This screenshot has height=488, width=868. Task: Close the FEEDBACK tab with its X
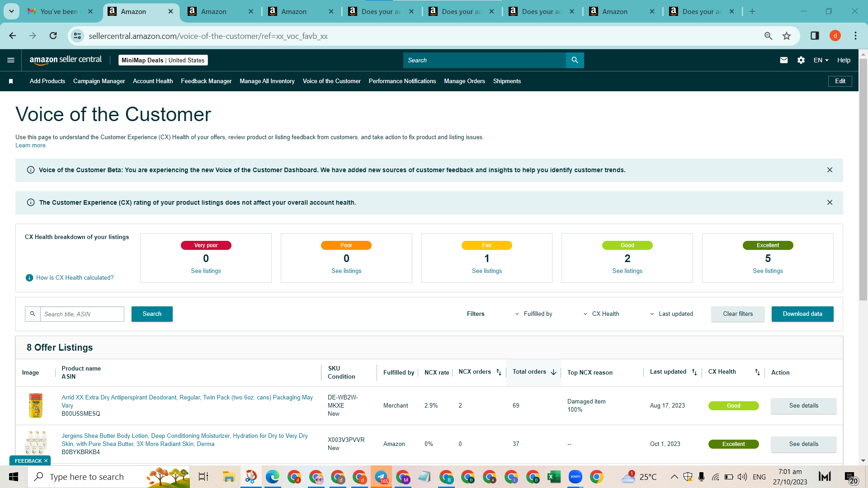coord(46,461)
